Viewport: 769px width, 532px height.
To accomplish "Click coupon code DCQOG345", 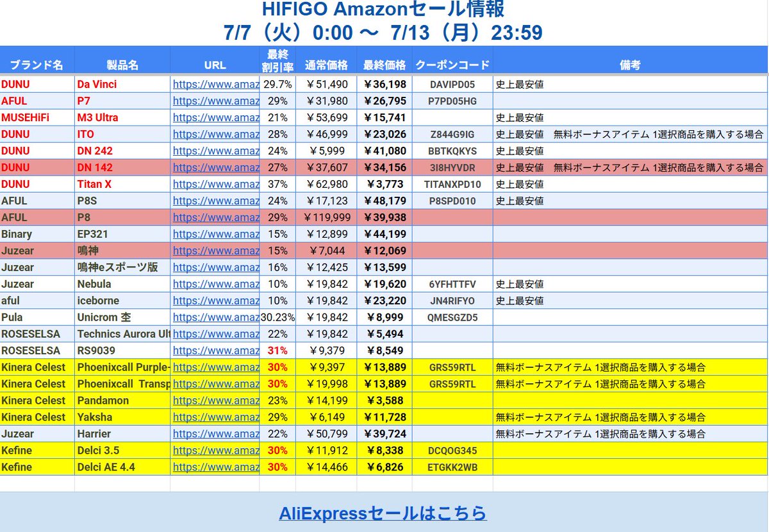I will pyautogui.click(x=452, y=451).
